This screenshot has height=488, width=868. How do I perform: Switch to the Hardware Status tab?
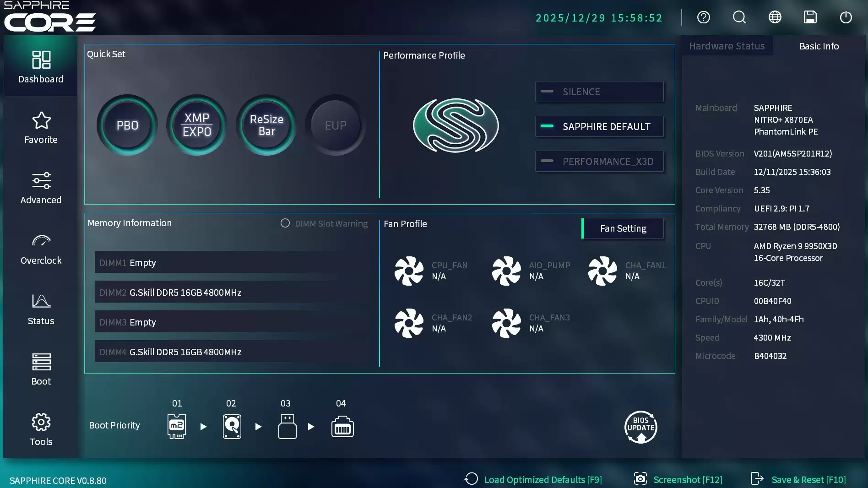point(727,46)
